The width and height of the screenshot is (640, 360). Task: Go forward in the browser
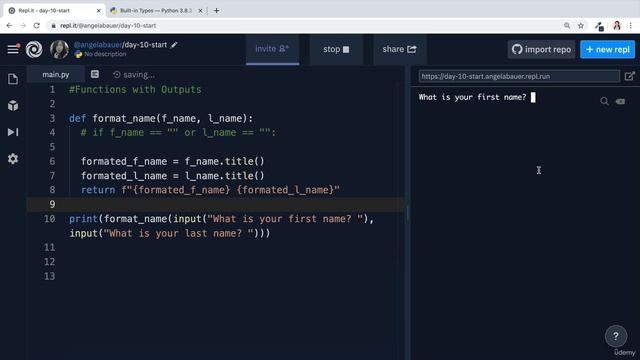[x=23, y=25]
